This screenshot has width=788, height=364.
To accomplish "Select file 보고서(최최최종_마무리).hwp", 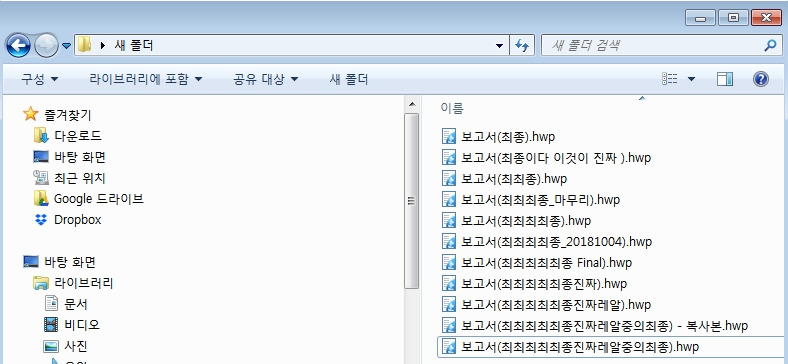I will click(x=540, y=200).
